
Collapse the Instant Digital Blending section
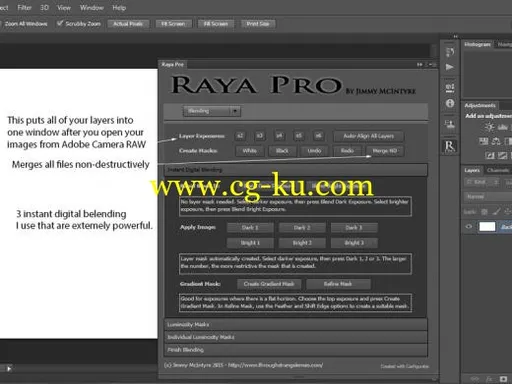[x=296, y=170]
